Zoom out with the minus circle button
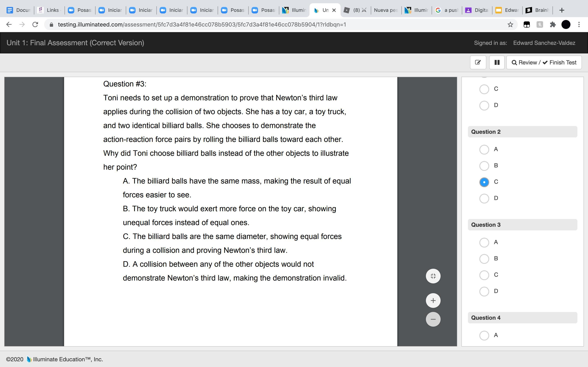 click(x=433, y=319)
